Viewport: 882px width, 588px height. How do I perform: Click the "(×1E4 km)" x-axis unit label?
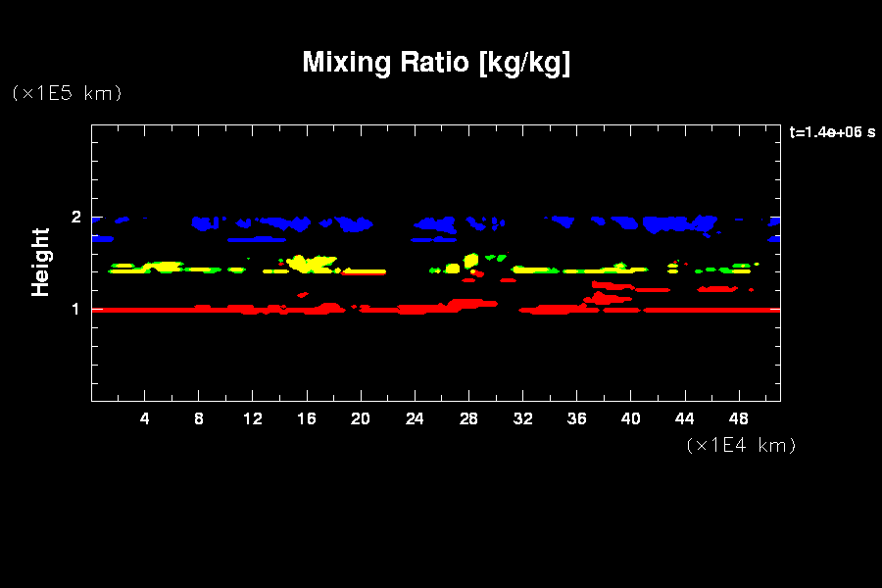(x=741, y=445)
